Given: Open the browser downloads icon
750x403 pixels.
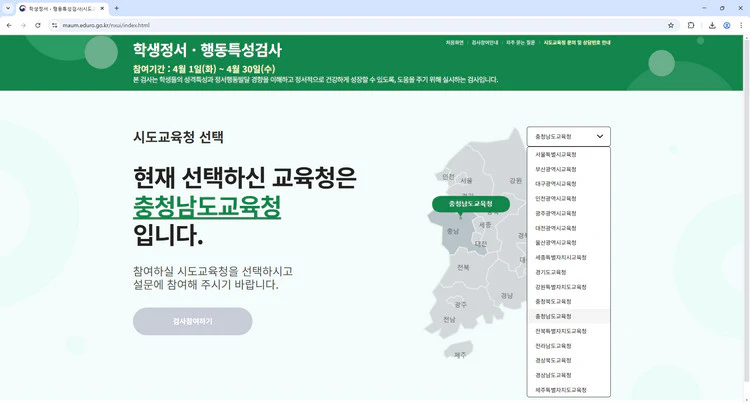Looking at the screenshot, I should point(712,25).
